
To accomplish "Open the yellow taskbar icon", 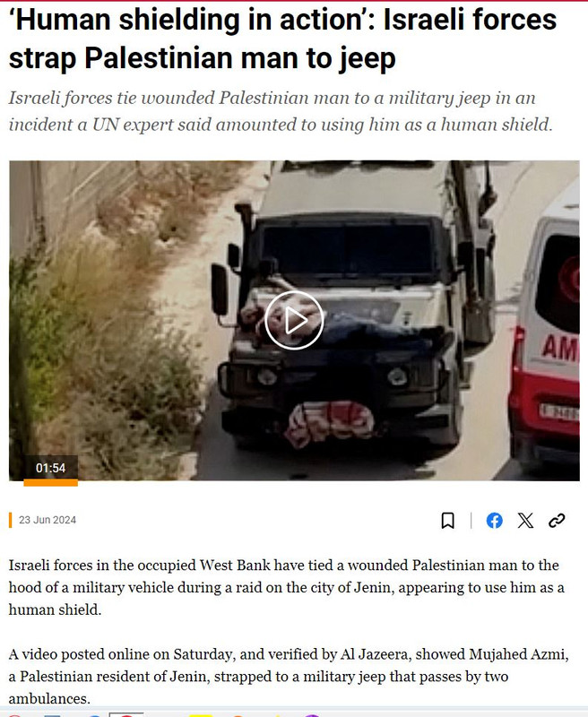I will pos(201,715).
